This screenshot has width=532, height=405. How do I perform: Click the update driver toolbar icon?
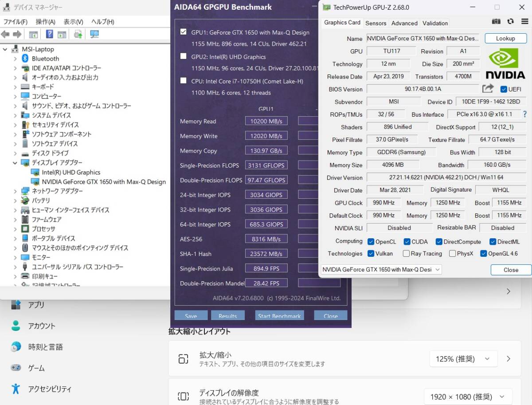click(x=78, y=35)
